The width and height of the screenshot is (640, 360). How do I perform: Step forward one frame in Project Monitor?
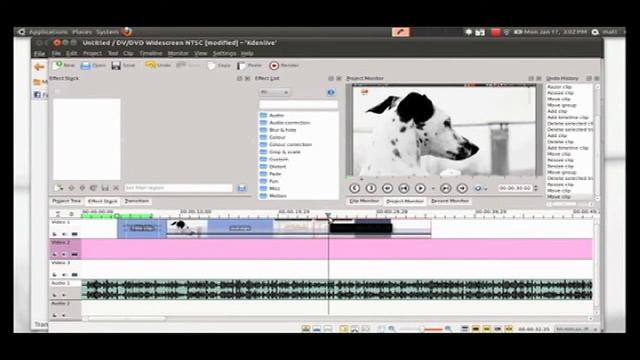click(x=446, y=188)
